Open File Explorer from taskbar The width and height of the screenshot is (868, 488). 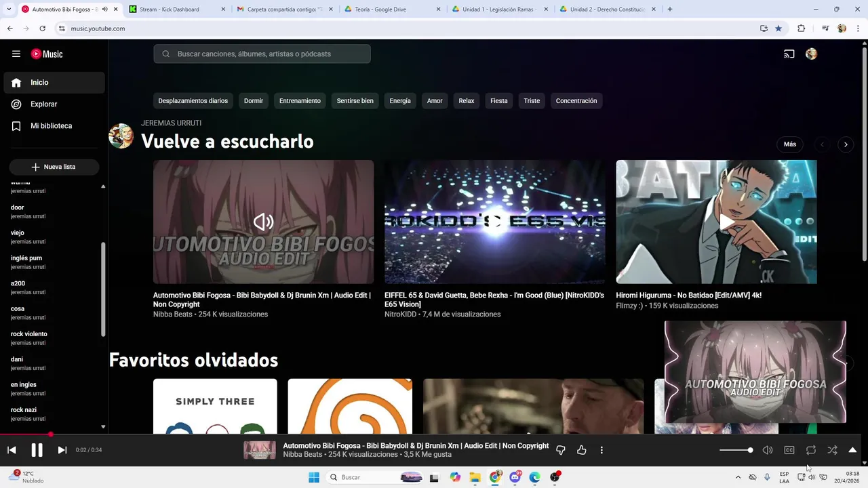point(475,477)
